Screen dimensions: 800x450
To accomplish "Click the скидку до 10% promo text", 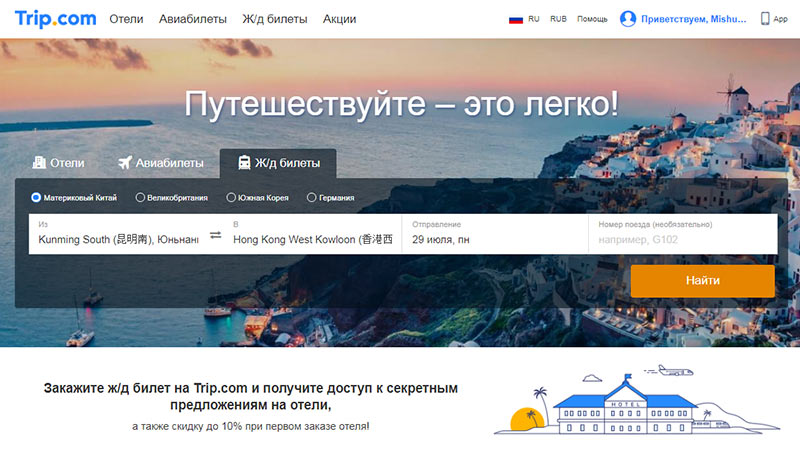I will 251,426.
